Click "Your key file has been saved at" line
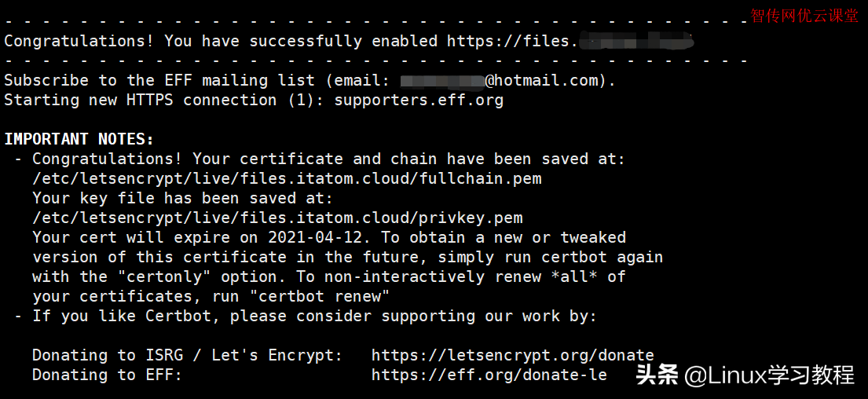868x399 pixels. (x=182, y=199)
